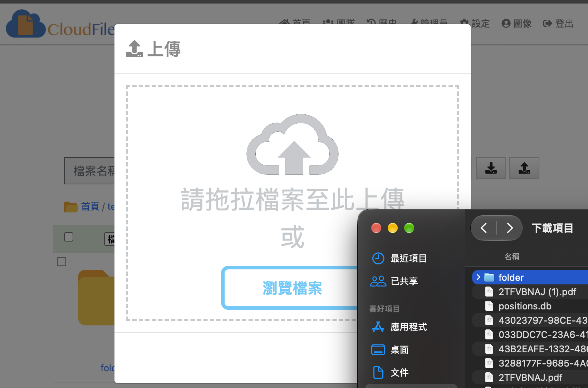Go forward in the Finder dialog

[x=510, y=228]
